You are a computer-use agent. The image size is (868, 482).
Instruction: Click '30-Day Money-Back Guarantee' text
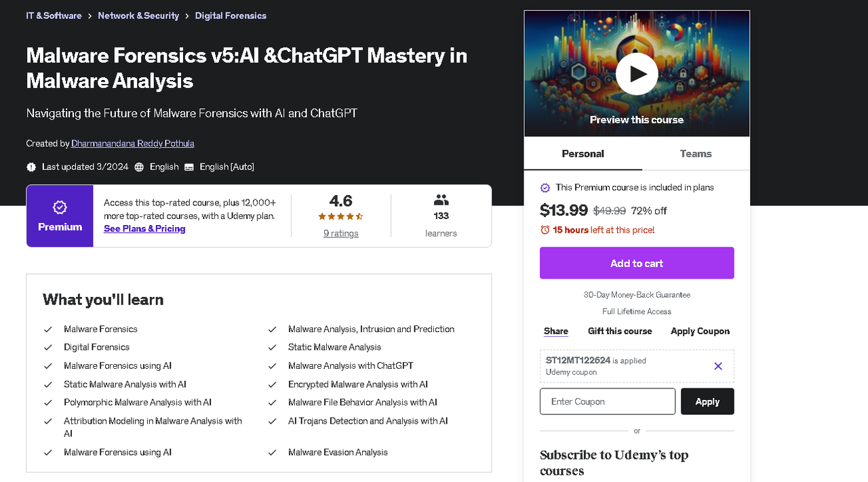tap(637, 295)
